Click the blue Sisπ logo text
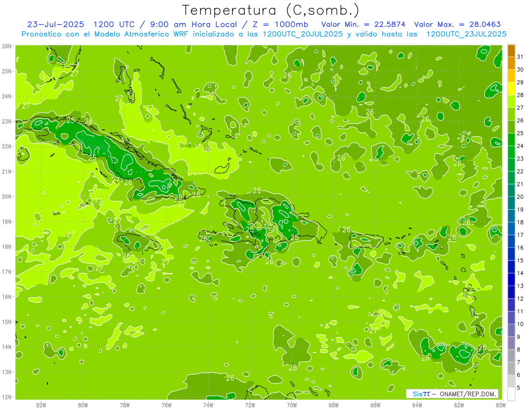The width and height of the screenshot is (532, 411). coord(421,394)
